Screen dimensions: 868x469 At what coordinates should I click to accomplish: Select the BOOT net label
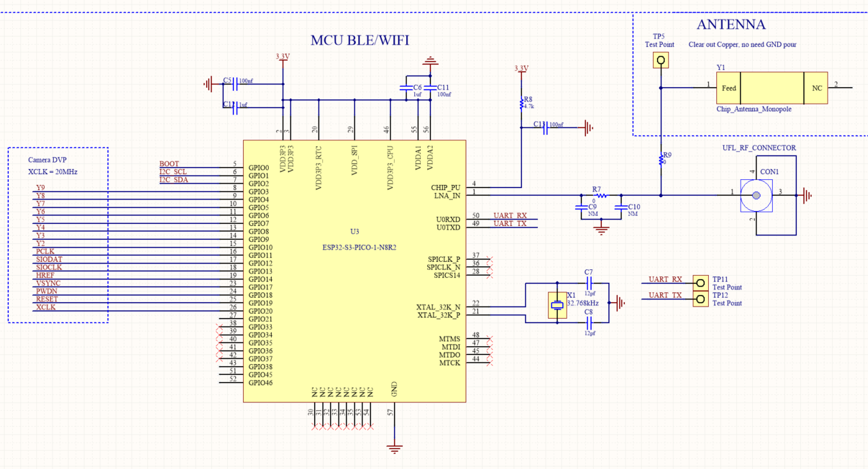pyautogui.click(x=169, y=164)
